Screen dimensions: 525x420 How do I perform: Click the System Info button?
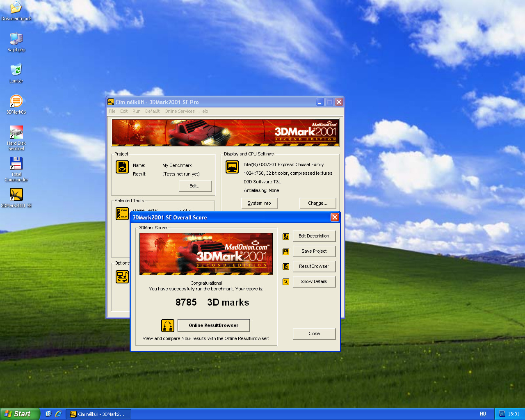point(259,203)
